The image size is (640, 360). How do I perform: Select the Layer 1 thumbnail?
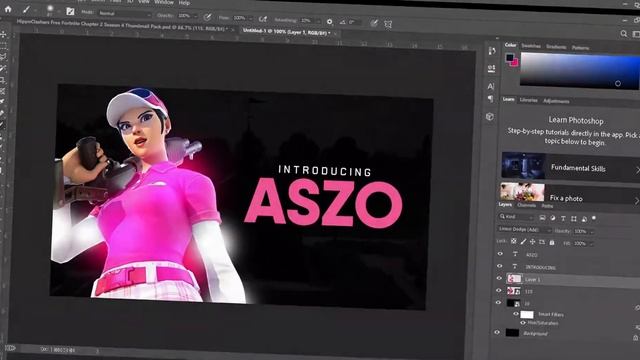click(x=514, y=279)
